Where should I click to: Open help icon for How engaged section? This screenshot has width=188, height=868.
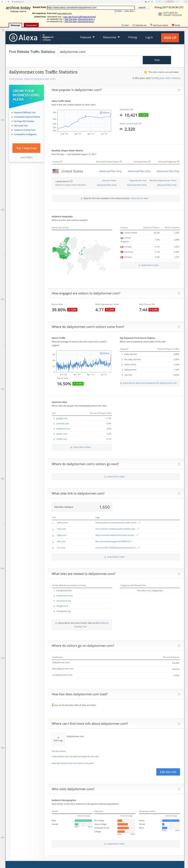coord(179,293)
